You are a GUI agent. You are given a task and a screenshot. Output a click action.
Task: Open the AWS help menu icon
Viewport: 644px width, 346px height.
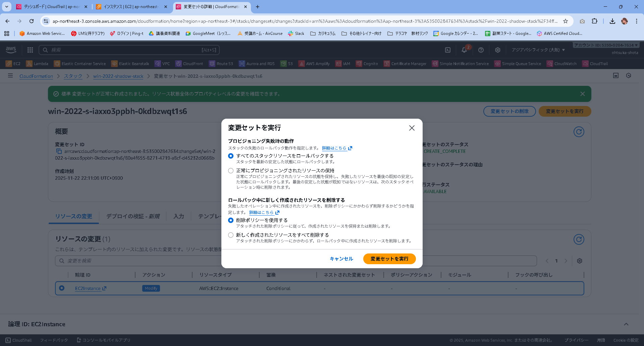coord(481,50)
